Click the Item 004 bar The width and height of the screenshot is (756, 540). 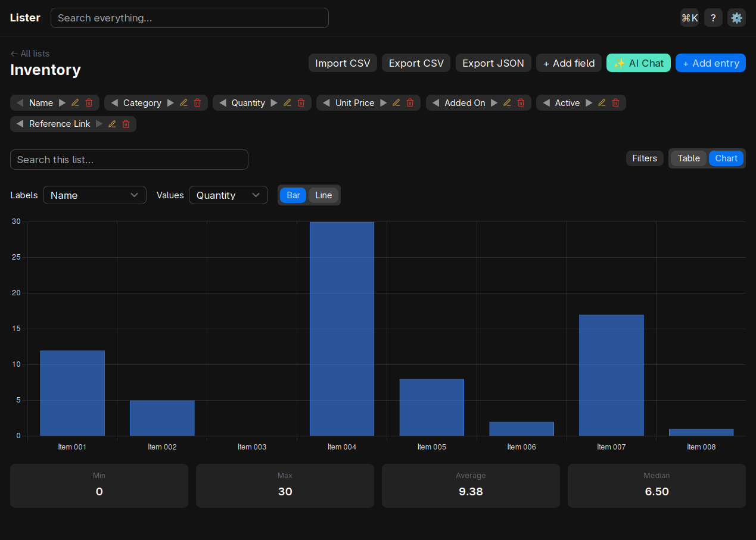click(x=342, y=329)
